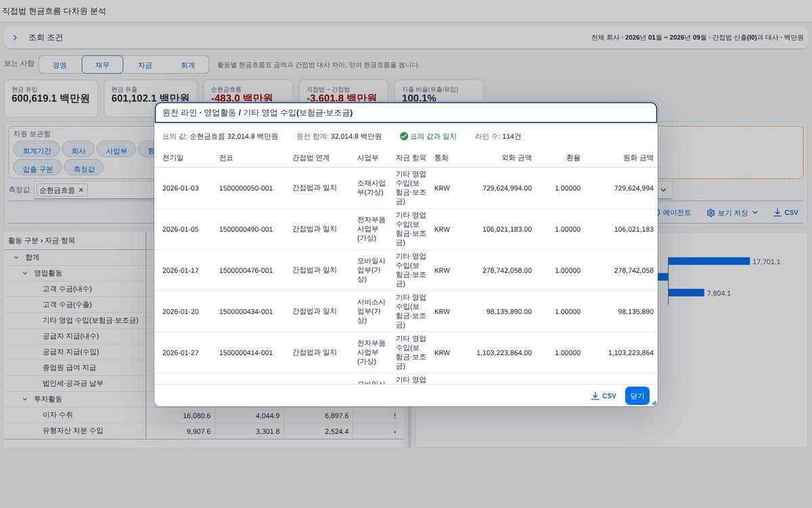Collapse the 합계 tree row
The height and width of the screenshot is (508, 812).
point(16,257)
